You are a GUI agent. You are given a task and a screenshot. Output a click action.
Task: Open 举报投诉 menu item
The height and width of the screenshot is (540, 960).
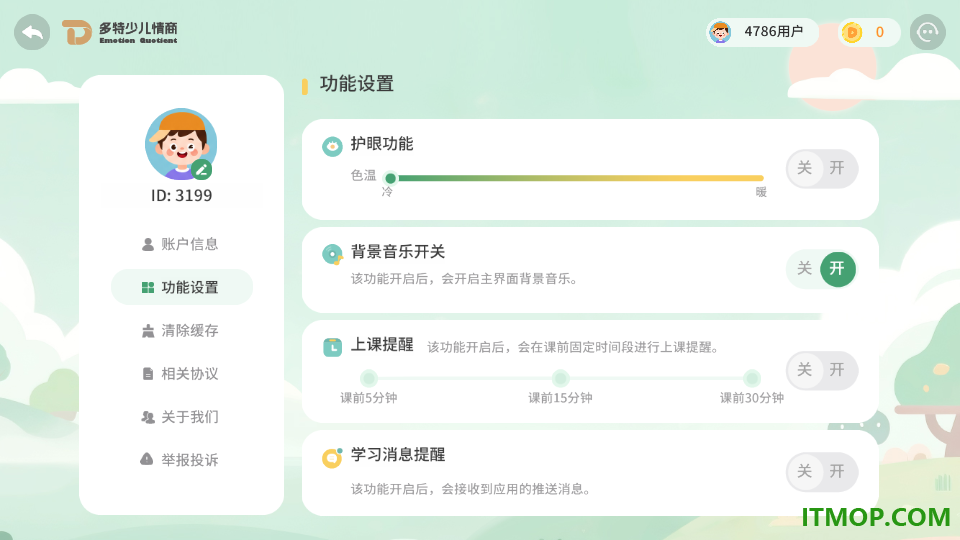point(181,460)
